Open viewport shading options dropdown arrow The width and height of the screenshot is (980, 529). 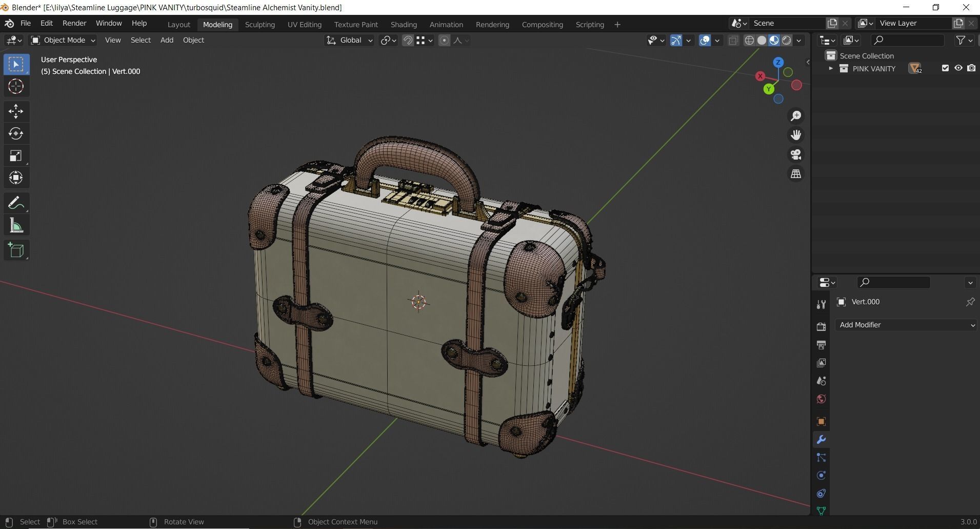(x=798, y=41)
